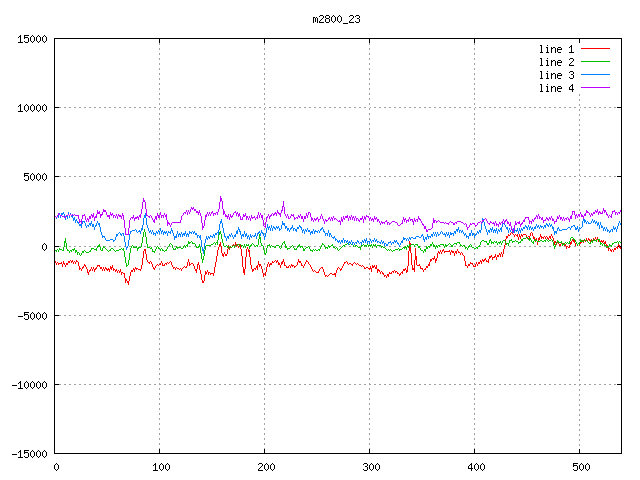This screenshot has width=640, height=480.
Task: Click the line sample beside 'line 4' legend
Action: [x=596, y=88]
